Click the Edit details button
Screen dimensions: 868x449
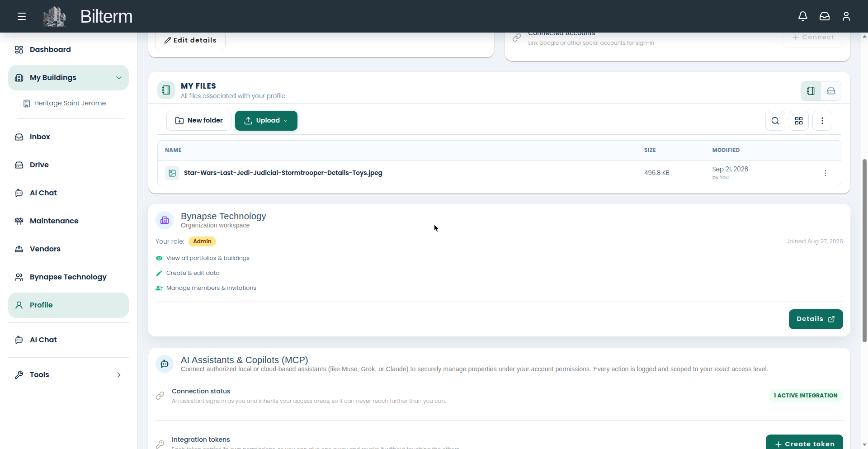pyautogui.click(x=190, y=40)
